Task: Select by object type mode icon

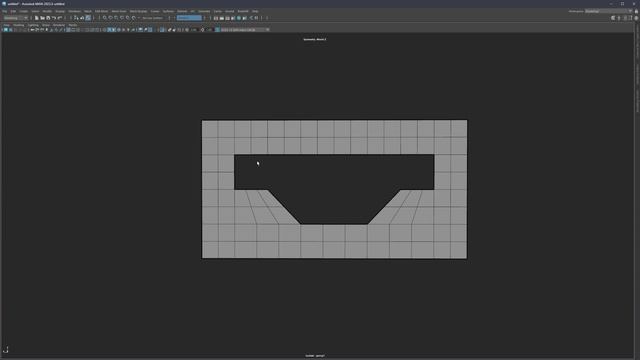Action: click(x=82, y=18)
